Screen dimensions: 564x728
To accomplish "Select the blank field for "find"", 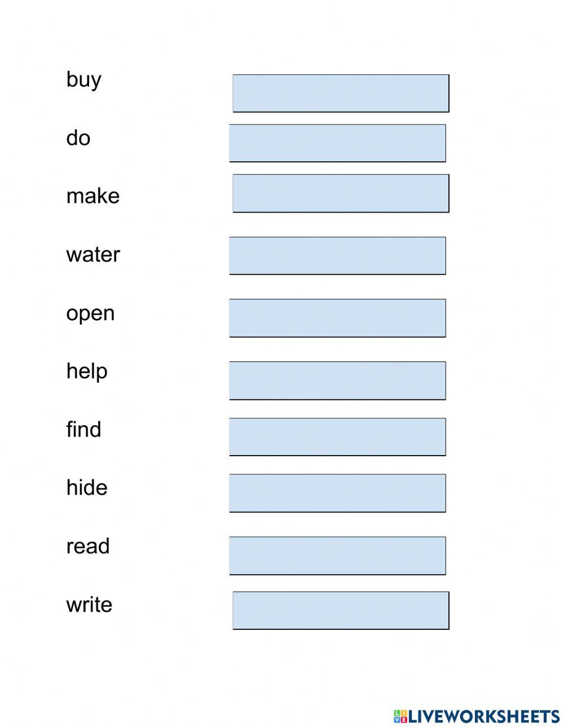I will pos(337,437).
